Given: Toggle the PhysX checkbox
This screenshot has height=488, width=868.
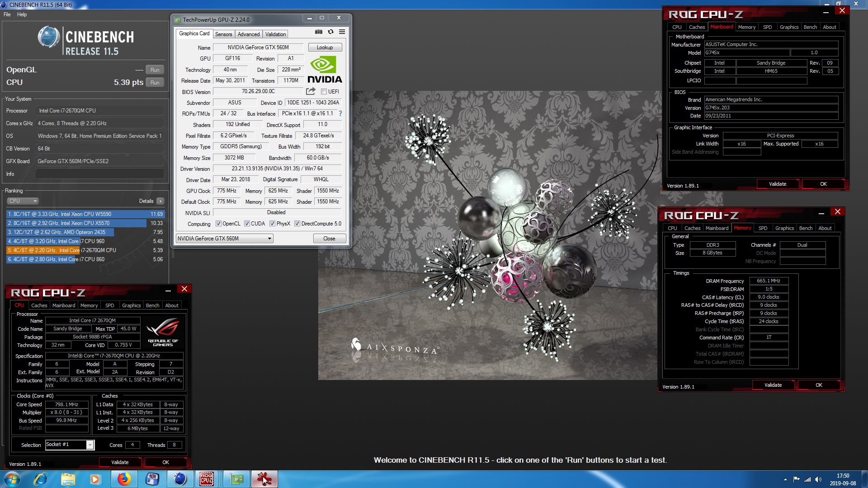Looking at the screenshot, I should (272, 224).
